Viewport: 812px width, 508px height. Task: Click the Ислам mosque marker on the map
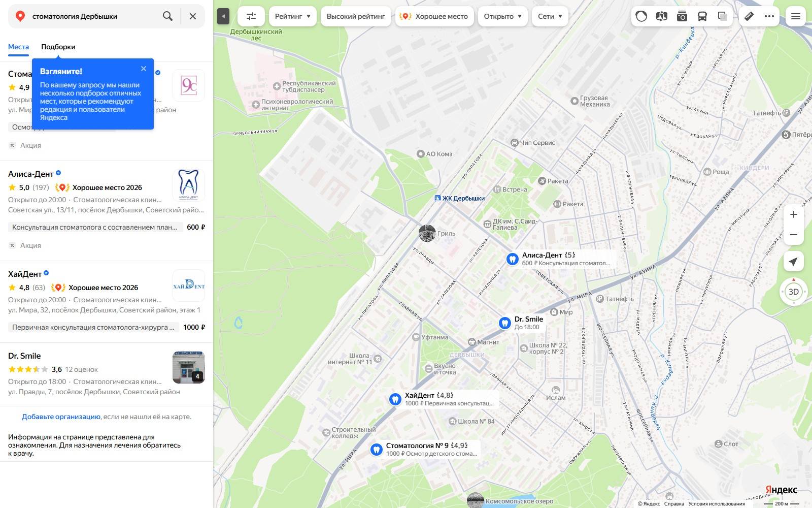(x=556, y=390)
